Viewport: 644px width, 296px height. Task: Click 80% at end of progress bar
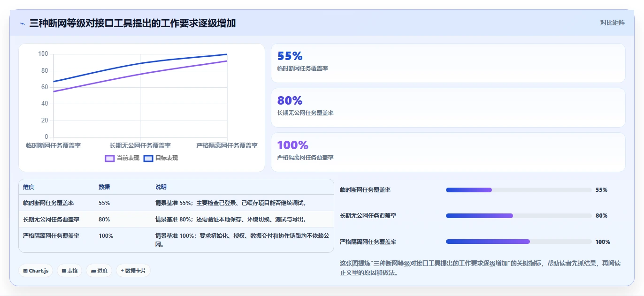pyautogui.click(x=601, y=216)
